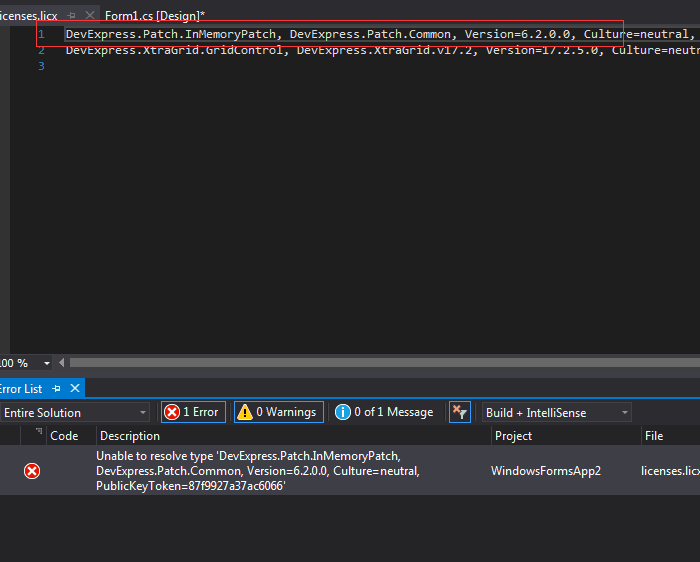Toggle the 0 Warnings filter button
The height and width of the screenshot is (562, 700).
(x=279, y=412)
